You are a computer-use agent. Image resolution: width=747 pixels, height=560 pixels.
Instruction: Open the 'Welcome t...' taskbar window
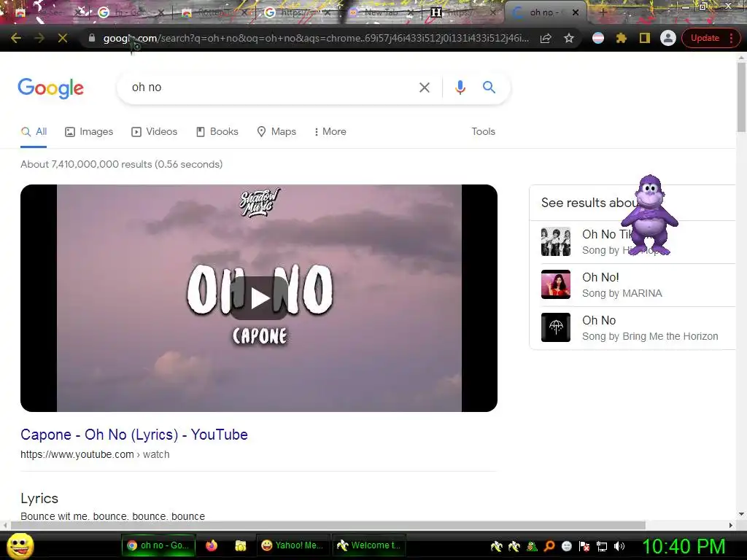pyautogui.click(x=368, y=545)
